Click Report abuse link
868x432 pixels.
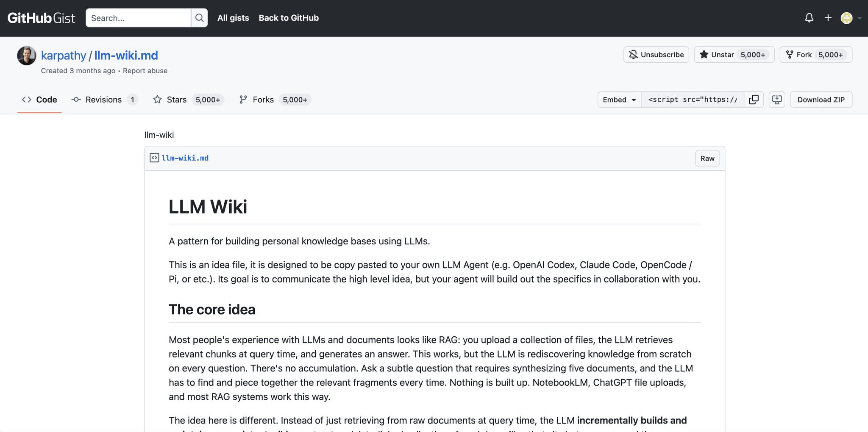(x=145, y=71)
